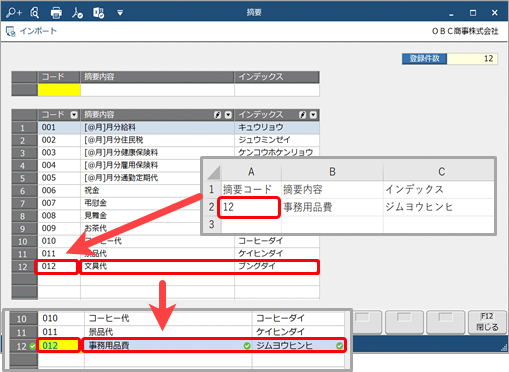Screen dimensions: 509x372
Task: Click the インポート button
Action: tap(32, 31)
